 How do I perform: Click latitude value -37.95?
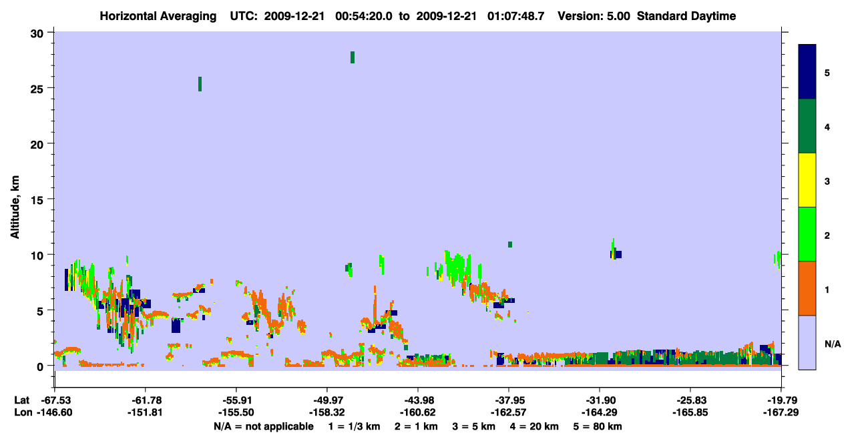(509, 400)
